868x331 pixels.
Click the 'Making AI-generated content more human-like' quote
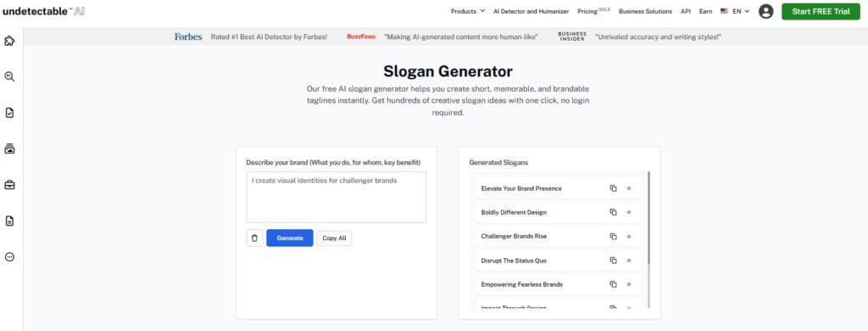(x=461, y=36)
